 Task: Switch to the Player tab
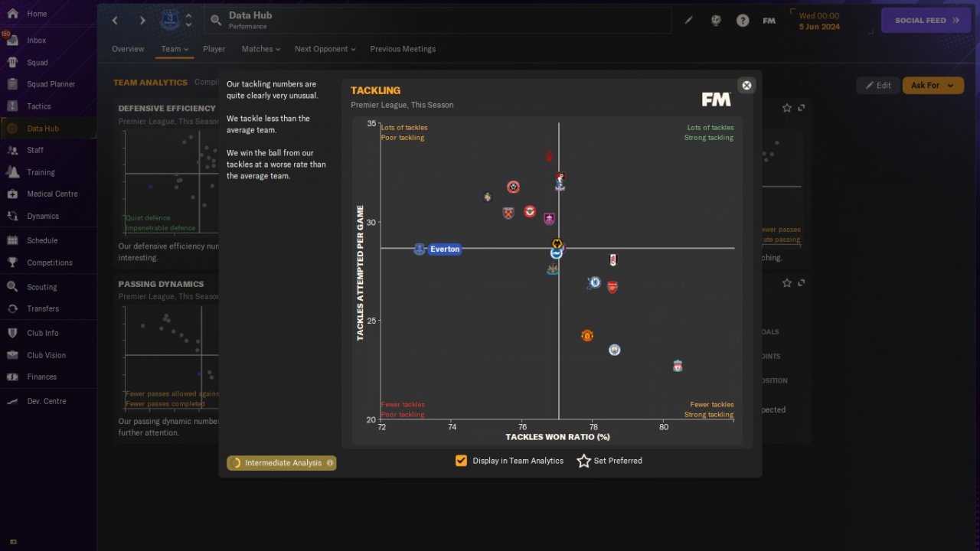pos(214,49)
